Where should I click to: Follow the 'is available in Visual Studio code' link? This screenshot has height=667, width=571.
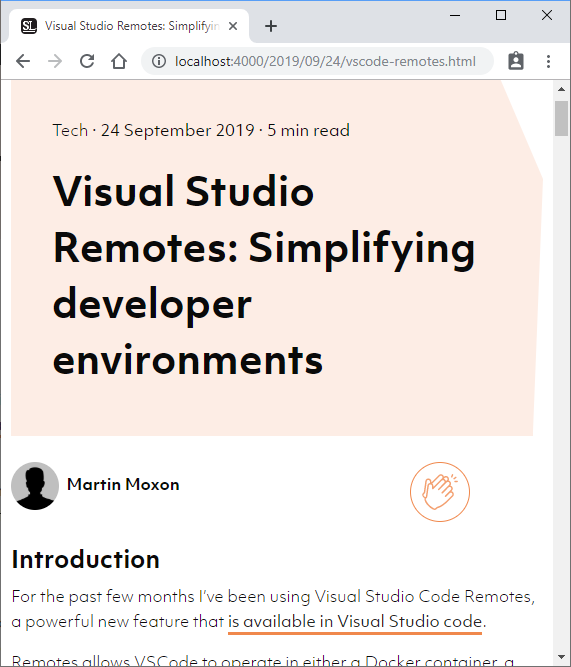tap(355, 622)
